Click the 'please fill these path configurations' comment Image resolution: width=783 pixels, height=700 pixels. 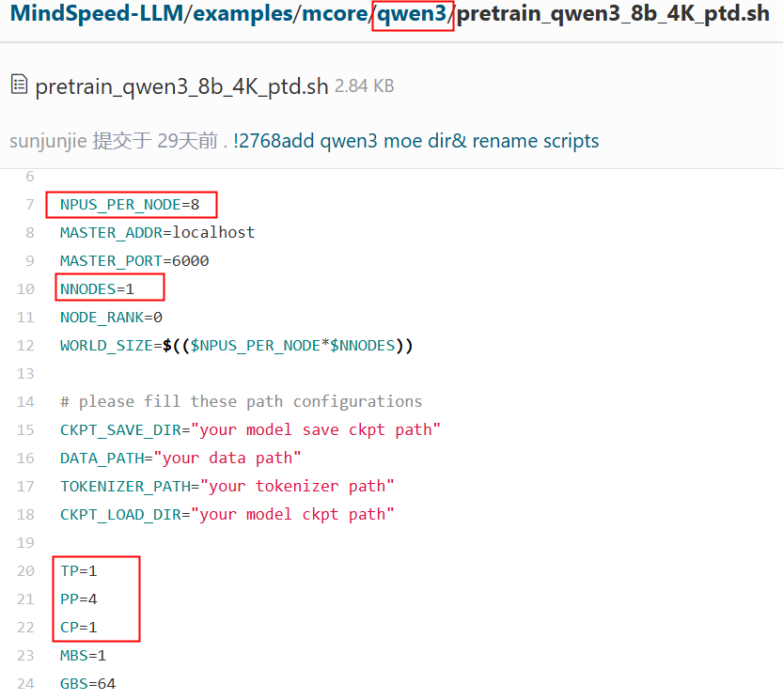[242, 402]
